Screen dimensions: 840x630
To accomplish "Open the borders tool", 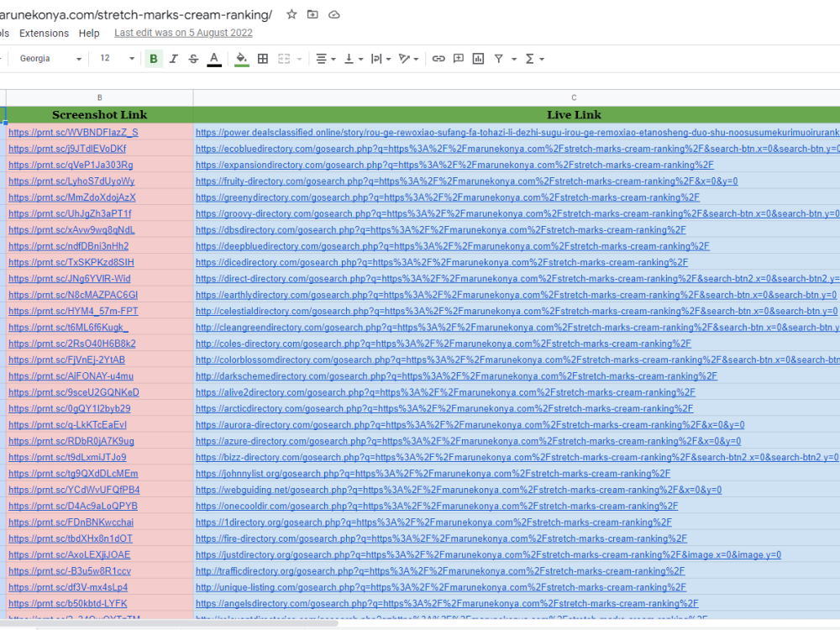I will (263, 59).
